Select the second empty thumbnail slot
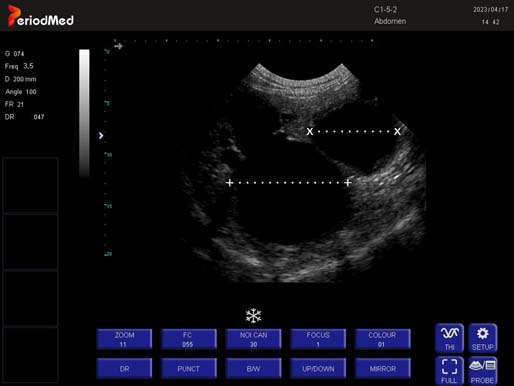The width and height of the screenshot is (514, 386). click(30, 241)
